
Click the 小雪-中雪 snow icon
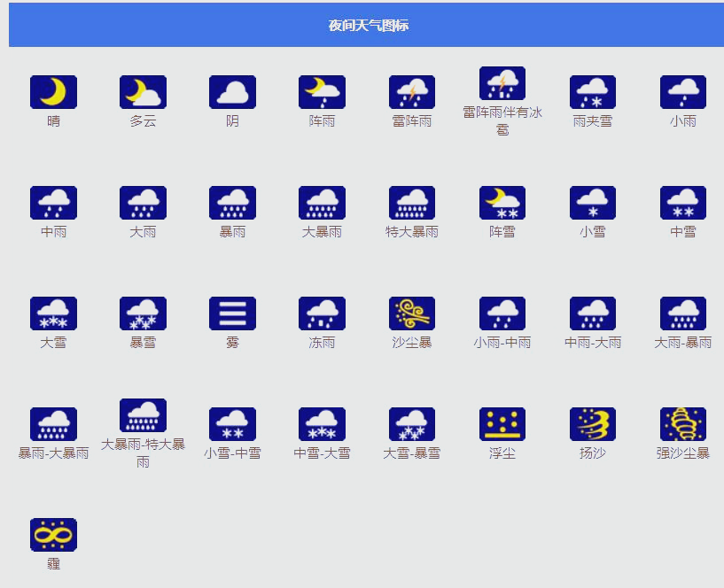click(x=233, y=424)
